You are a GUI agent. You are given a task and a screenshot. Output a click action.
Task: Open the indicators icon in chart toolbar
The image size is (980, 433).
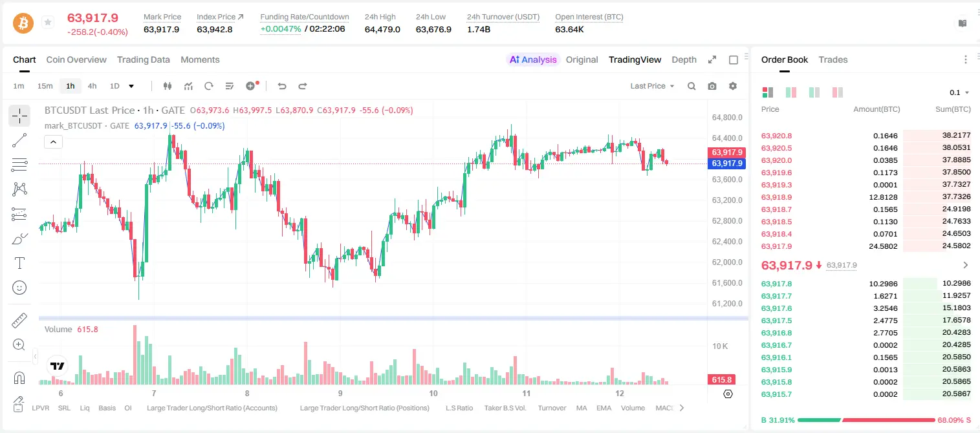click(188, 86)
